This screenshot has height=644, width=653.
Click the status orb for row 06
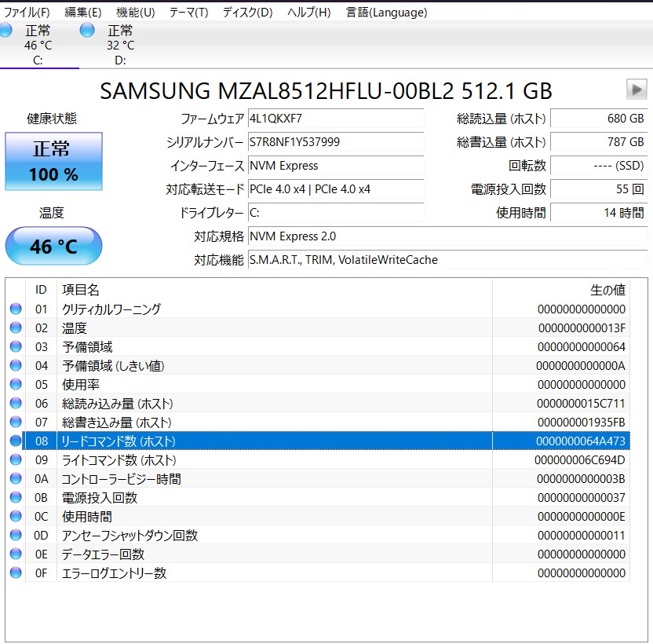[x=16, y=403]
